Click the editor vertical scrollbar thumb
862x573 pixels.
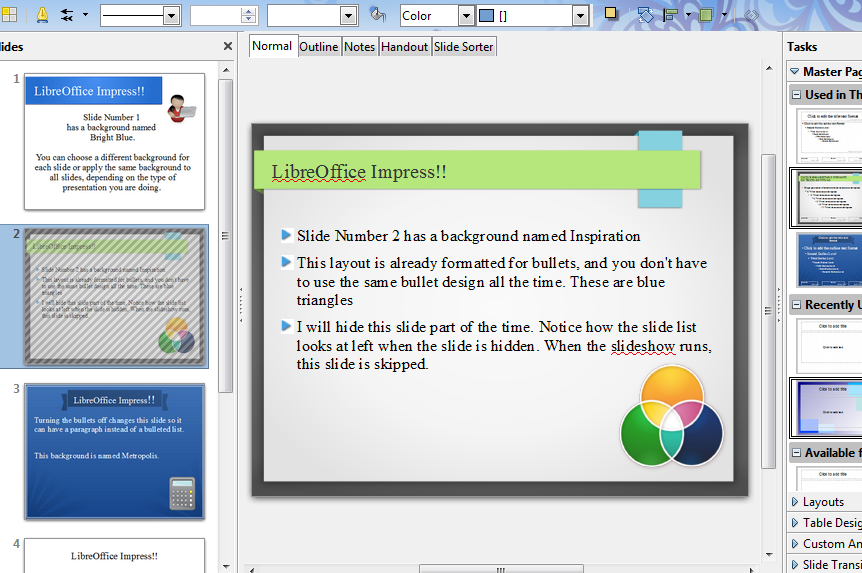pos(769,311)
